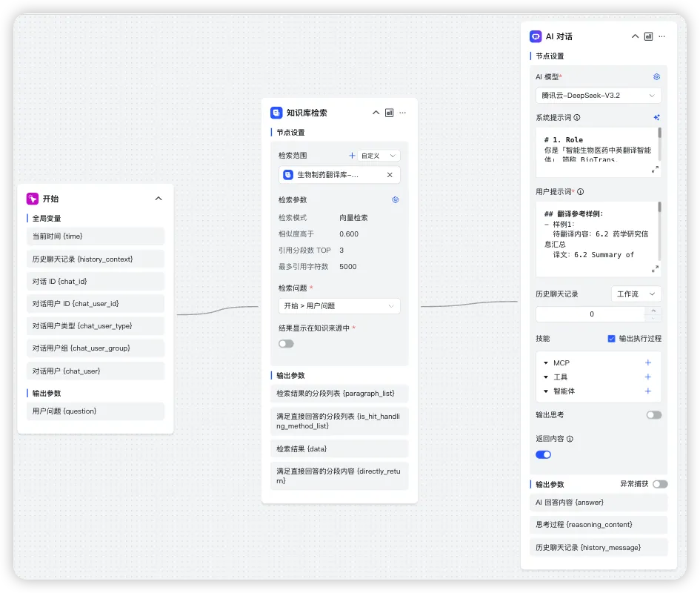Open 检索参数 settings gear
Image resolution: width=700 pixels, height=593 pixels.
[x=395, y=199]
